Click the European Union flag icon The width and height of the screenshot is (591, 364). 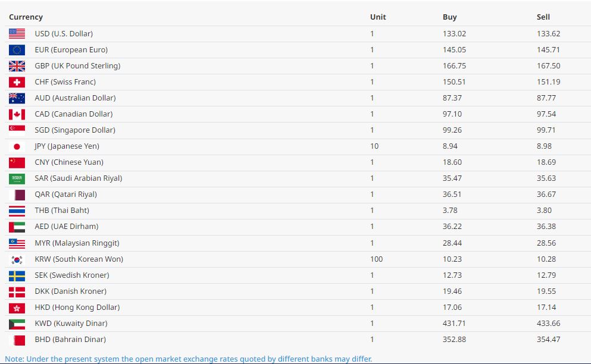point(17,50)
